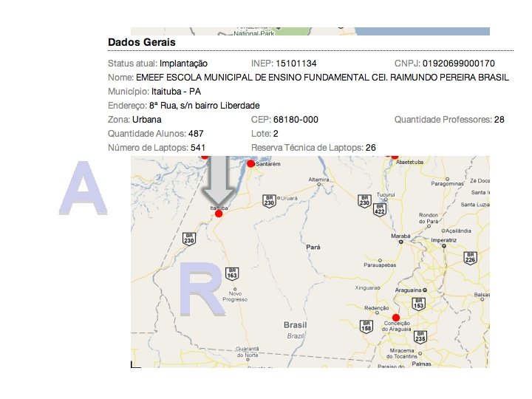Click the Redenção city dot
This screenshot has width=532, height=399.
(377, 313)
